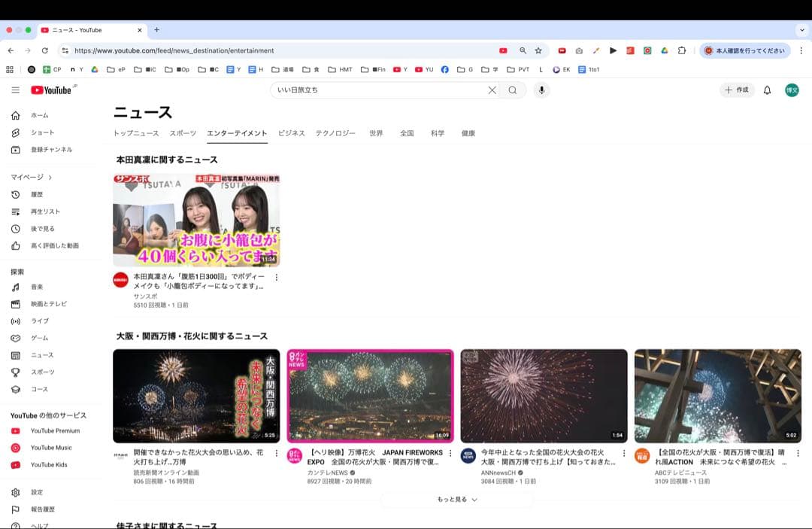Clear the search box text
This screenshot has width=812, height=529.
pos(492,90)
